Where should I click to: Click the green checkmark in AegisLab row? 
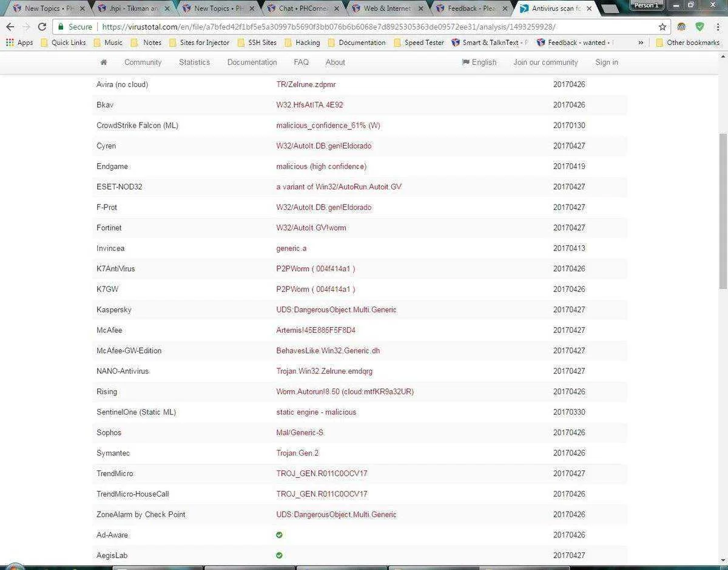point(279,555)
